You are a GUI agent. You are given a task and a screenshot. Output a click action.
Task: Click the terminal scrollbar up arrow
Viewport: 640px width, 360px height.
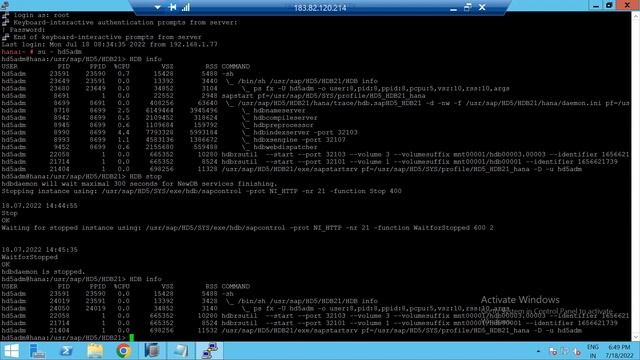(x=636, y=16)
